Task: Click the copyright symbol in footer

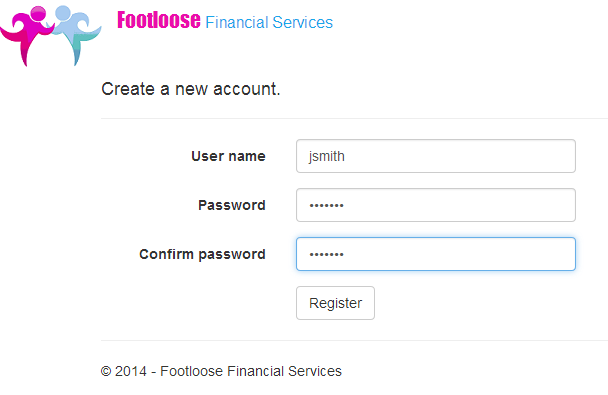Action: point(106,371)
